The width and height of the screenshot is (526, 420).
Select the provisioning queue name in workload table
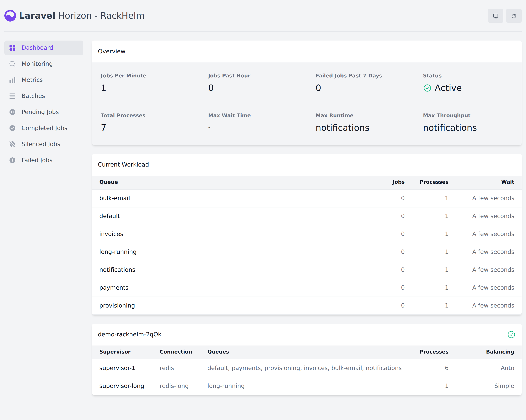pos(117,306)
